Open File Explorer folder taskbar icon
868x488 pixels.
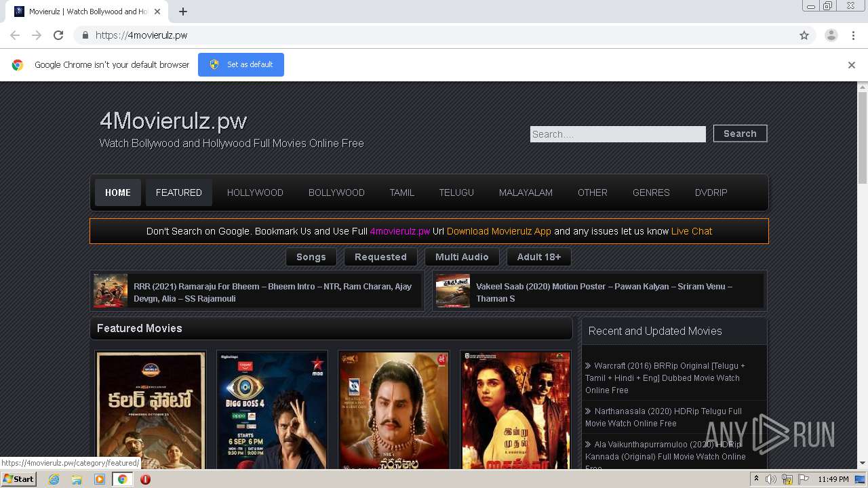[77, 479]
